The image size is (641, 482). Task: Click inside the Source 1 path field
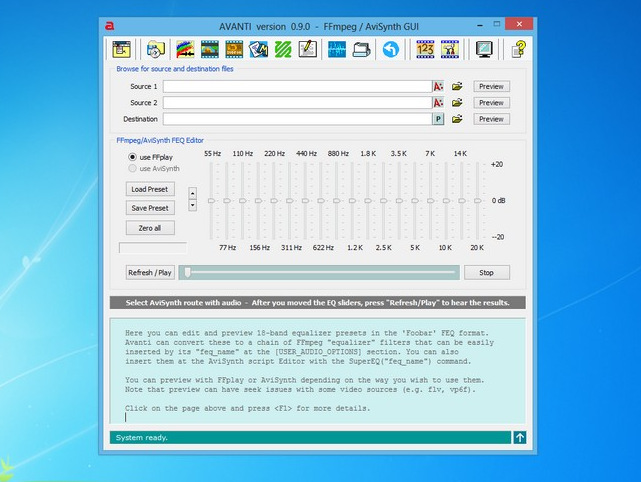click(298, 86)
